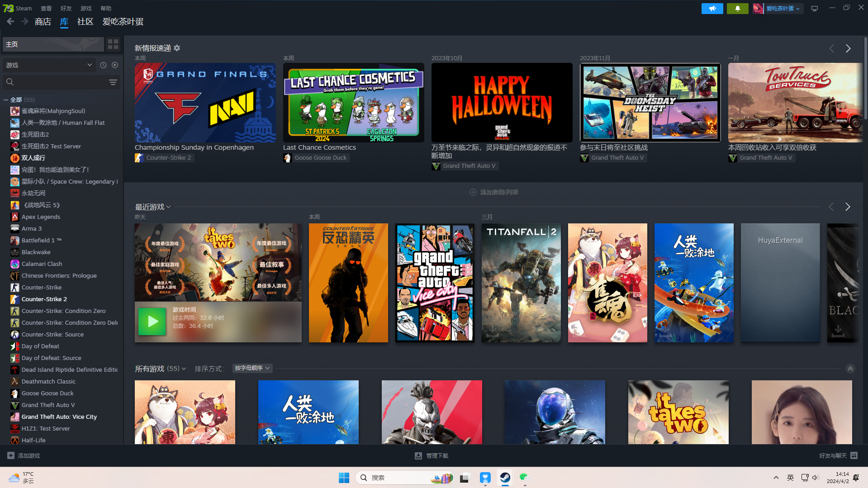The width and height of the screenshot is (868, 488).
Task: Open the Friends (好友) menu
Action: (66, 8)
